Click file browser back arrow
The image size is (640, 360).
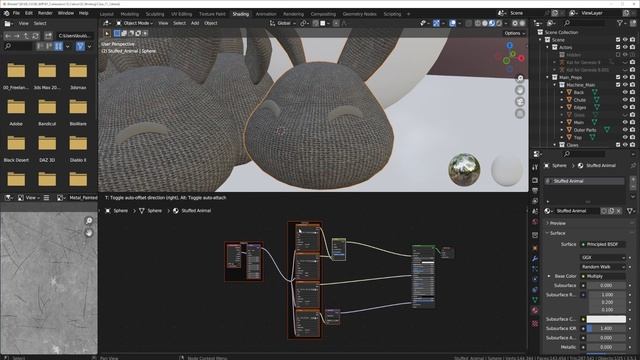[x=8, y=36]
